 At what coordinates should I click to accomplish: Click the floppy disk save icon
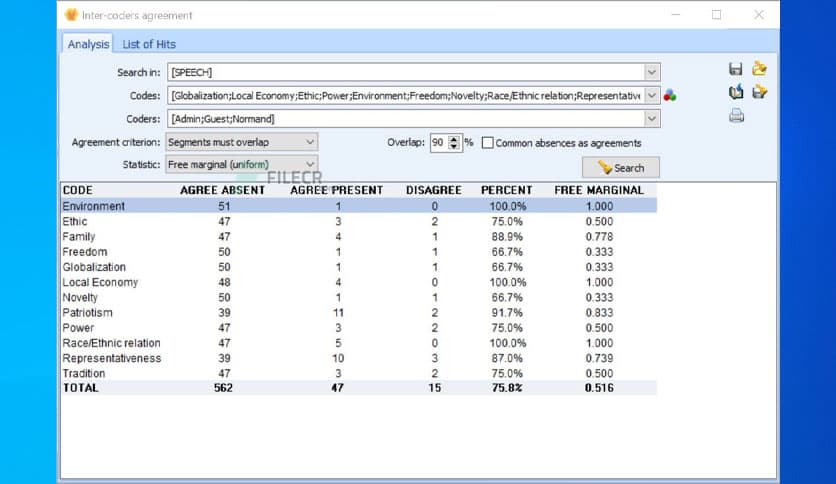coord(736,69)
